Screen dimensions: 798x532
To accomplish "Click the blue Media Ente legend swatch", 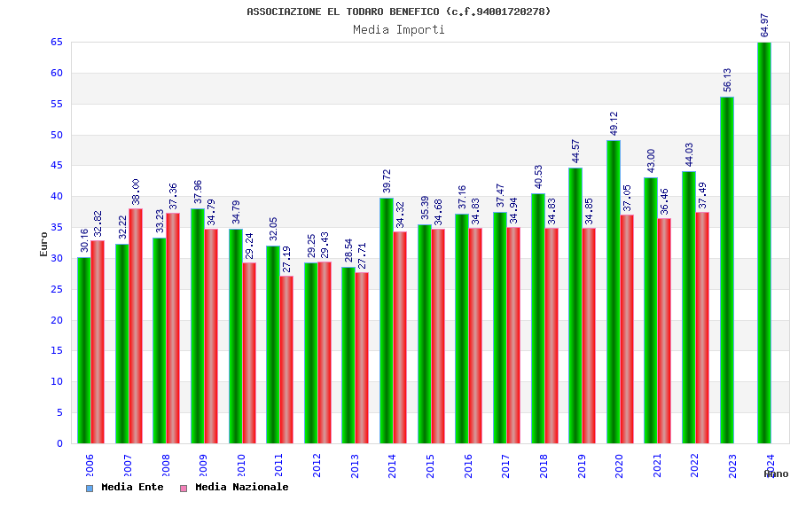I will (90, 489).
